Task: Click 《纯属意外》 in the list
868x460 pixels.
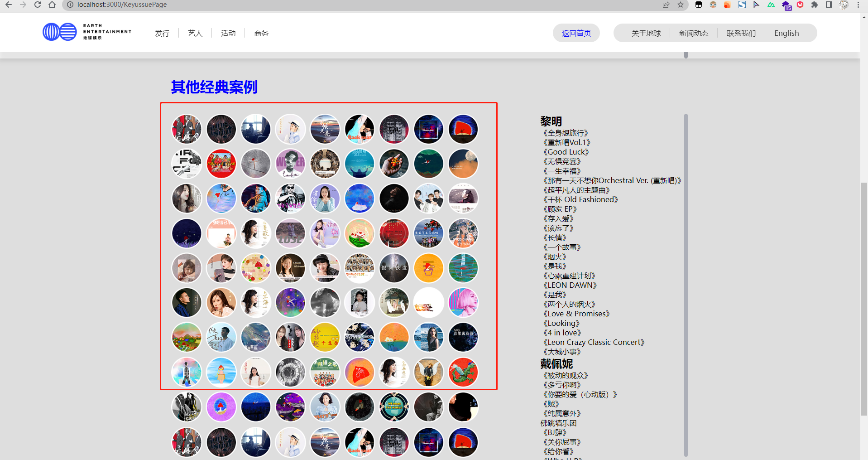Action: pyautogui.click(x=562, y=413)
